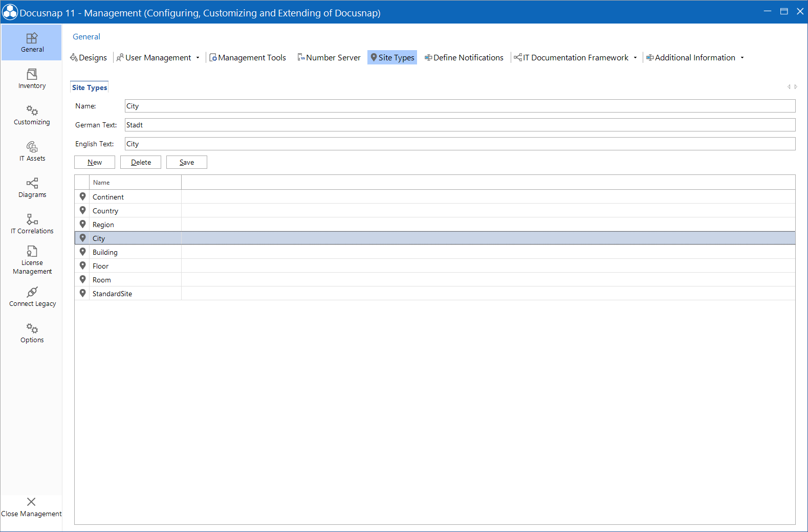808x532 pixels.
Task: Select the Continent row
Action: pos(435,197)
